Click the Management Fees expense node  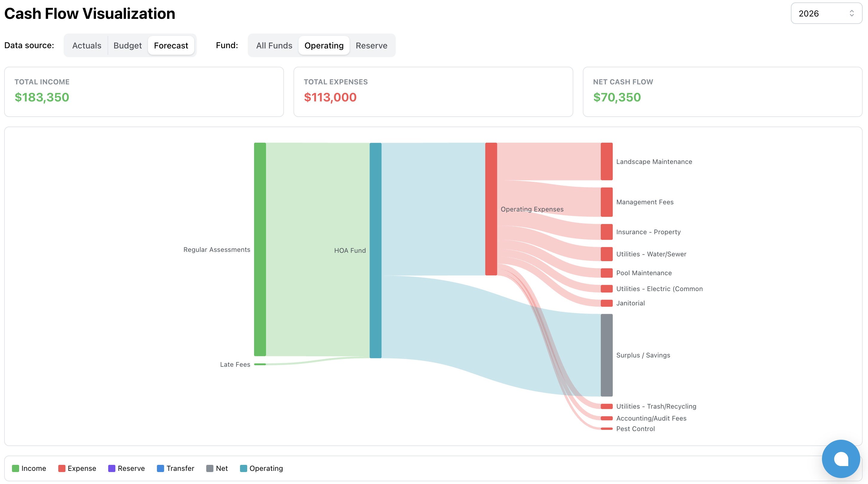(x=606, y=202)
